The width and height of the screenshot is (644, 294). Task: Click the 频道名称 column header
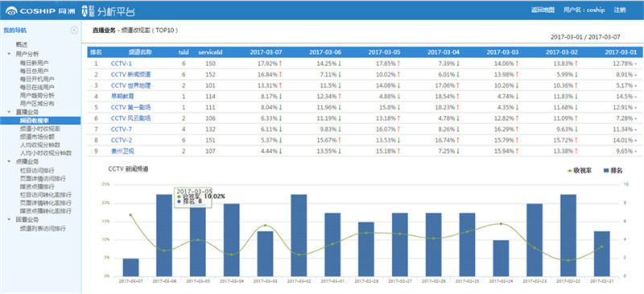click(140, 52)
